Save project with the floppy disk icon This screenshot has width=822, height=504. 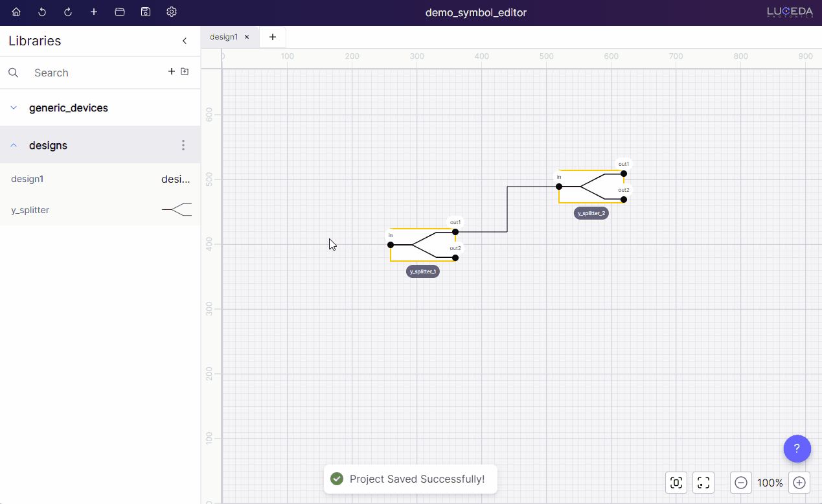tap(146, 12)
